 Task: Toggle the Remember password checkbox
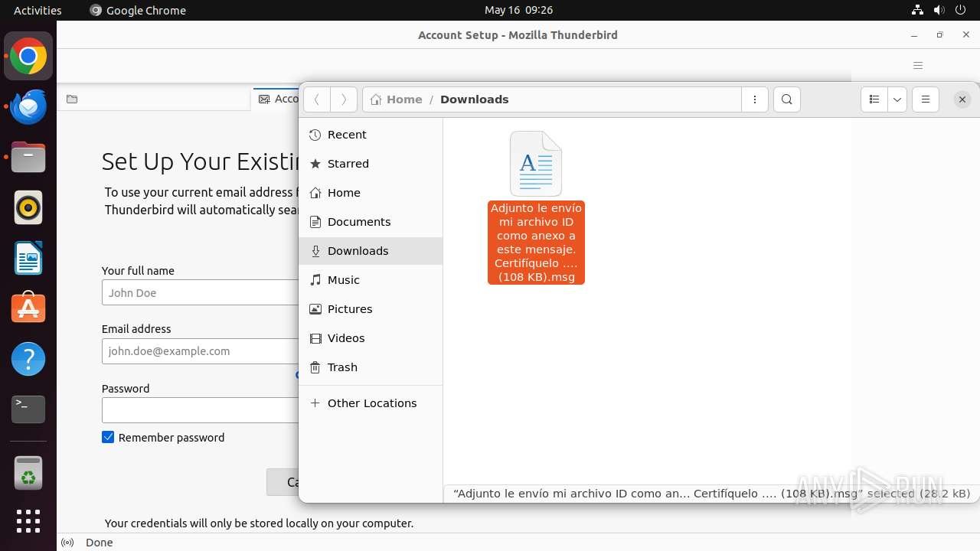point(108,438)
